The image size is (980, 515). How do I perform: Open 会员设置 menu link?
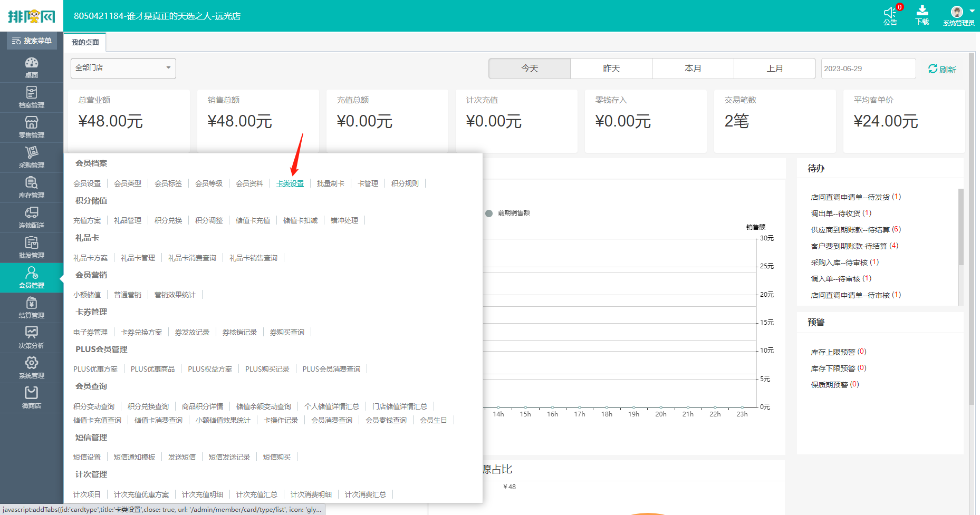pyautogui.click(x=87, y=183)
